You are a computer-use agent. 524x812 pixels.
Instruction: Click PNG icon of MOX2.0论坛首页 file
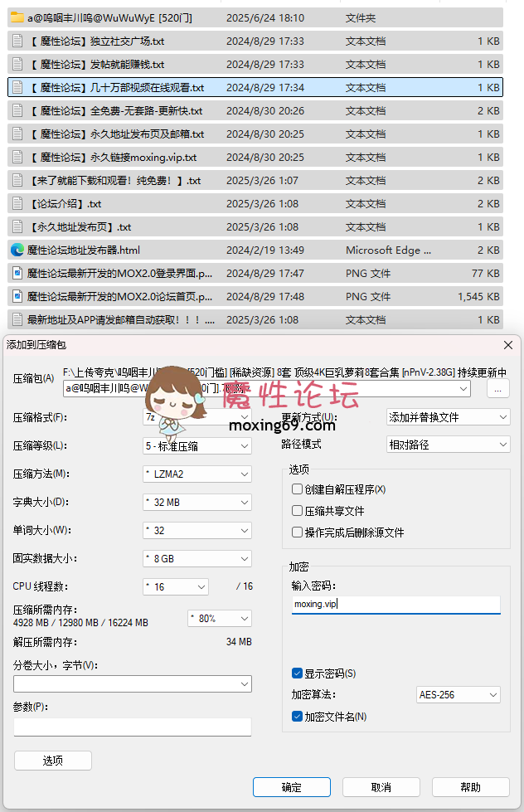click(x=17, y=296)
